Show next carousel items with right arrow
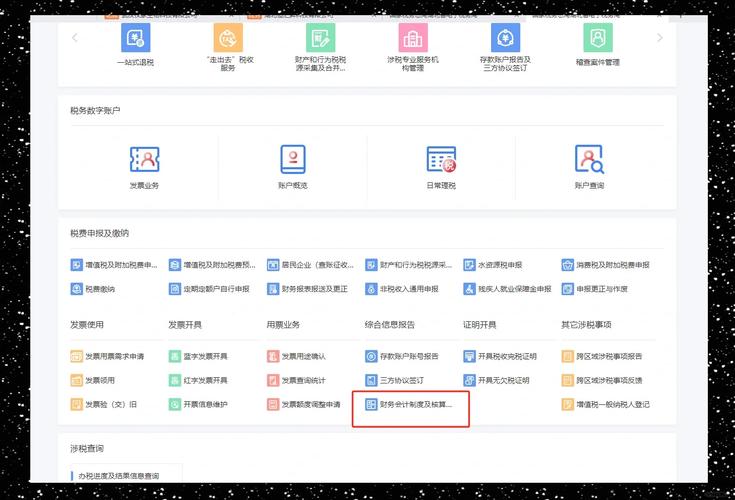 [660, 38]
